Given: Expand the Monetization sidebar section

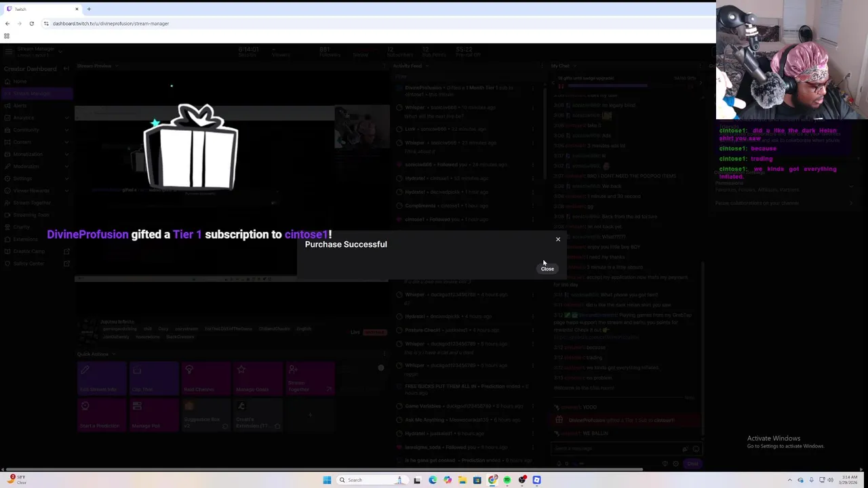Looking at the screenshot, I should point(37,155).
